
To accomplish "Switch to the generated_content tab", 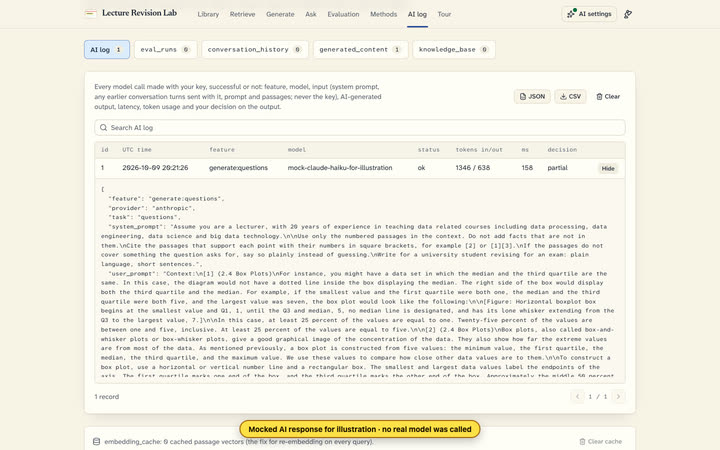I will (360, 50).
